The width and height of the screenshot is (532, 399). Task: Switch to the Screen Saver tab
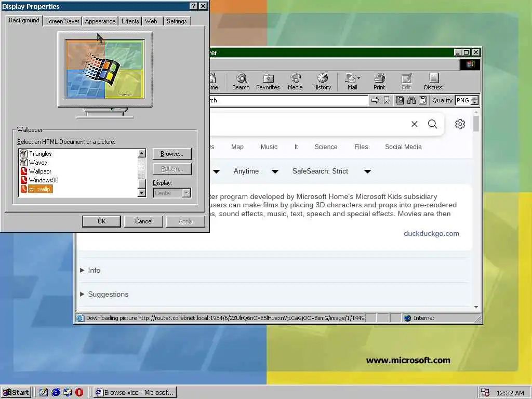coord(62,21)
